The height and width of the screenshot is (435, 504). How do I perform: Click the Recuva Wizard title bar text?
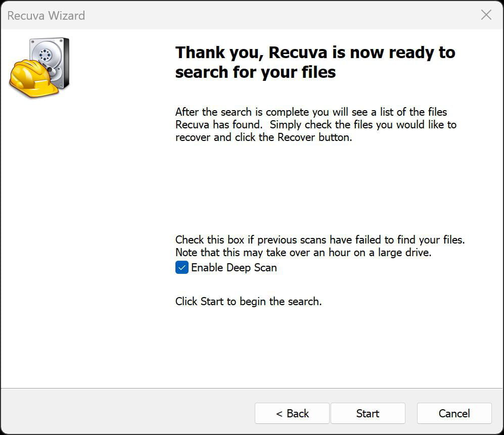coord(47,16)
